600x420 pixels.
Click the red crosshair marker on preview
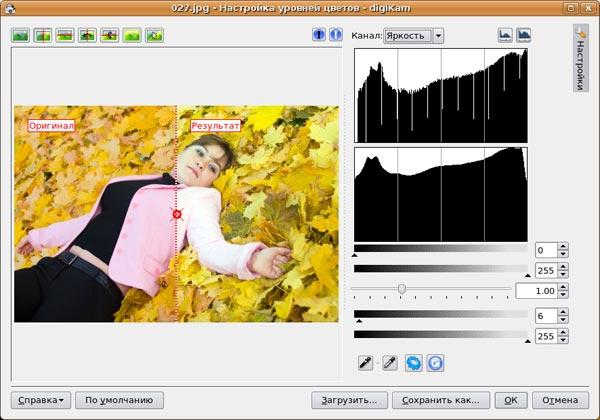click(177, 215)
